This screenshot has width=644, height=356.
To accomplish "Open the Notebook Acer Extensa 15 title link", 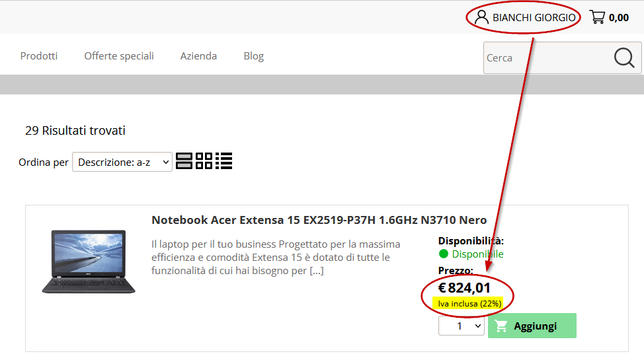I will (x=319, y=220).
